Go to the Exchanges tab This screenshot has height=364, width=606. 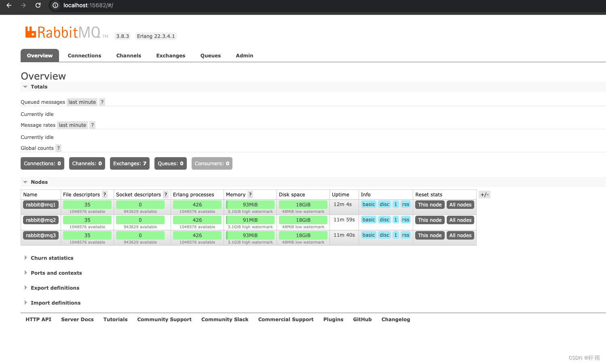tap(171, 56)
